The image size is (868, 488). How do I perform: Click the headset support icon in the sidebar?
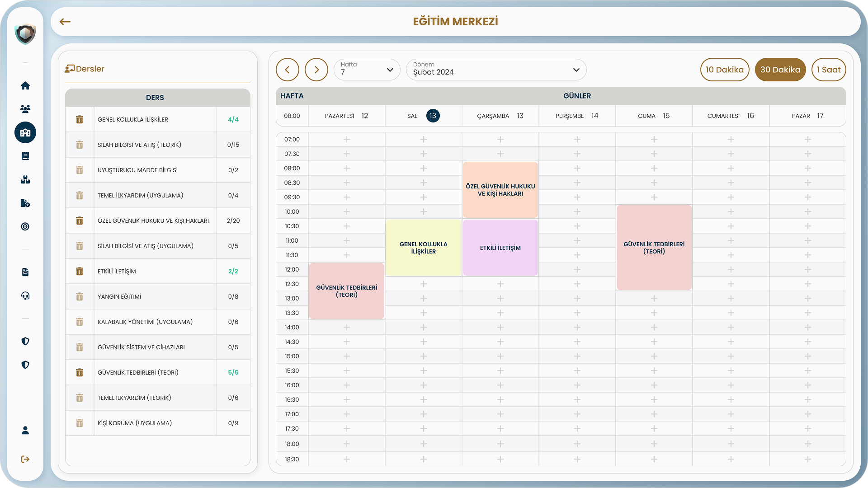[25, 296]
